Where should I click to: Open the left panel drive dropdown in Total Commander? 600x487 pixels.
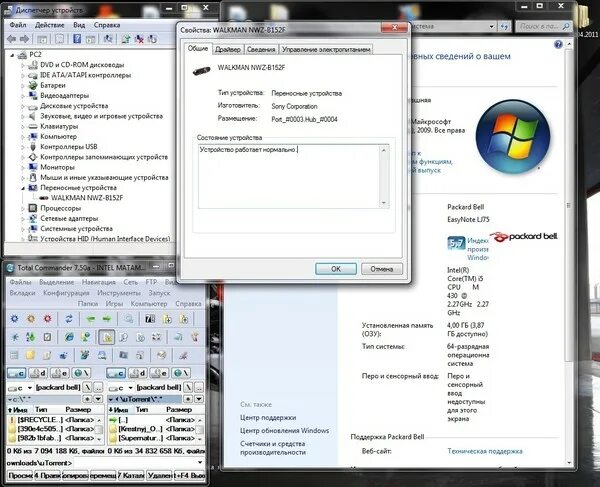(x=29, y=388)
